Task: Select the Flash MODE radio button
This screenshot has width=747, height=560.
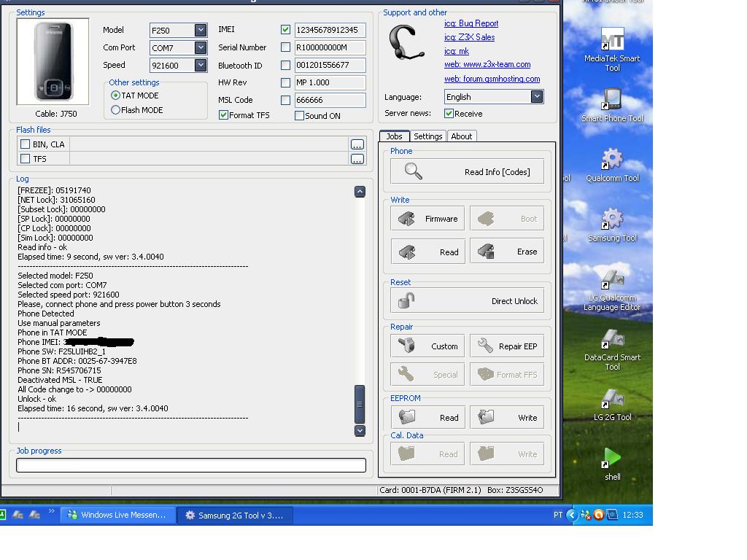Action: (116, 110)
